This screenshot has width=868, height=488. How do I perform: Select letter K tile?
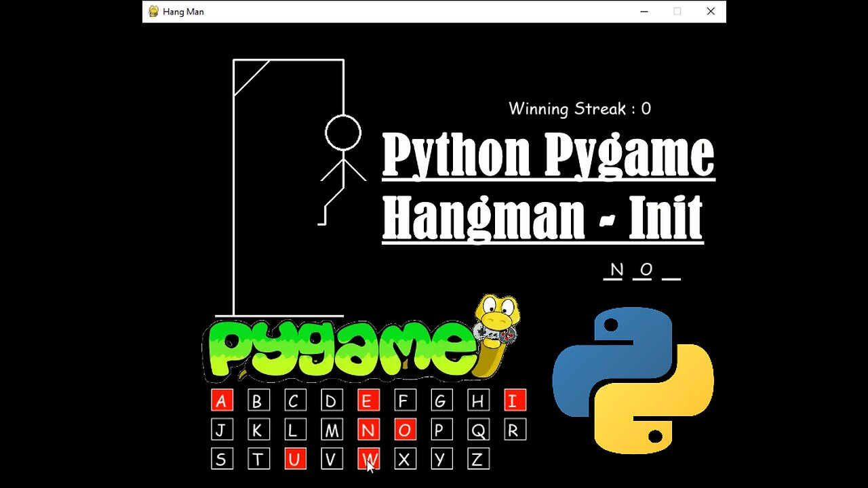(258, 430)
